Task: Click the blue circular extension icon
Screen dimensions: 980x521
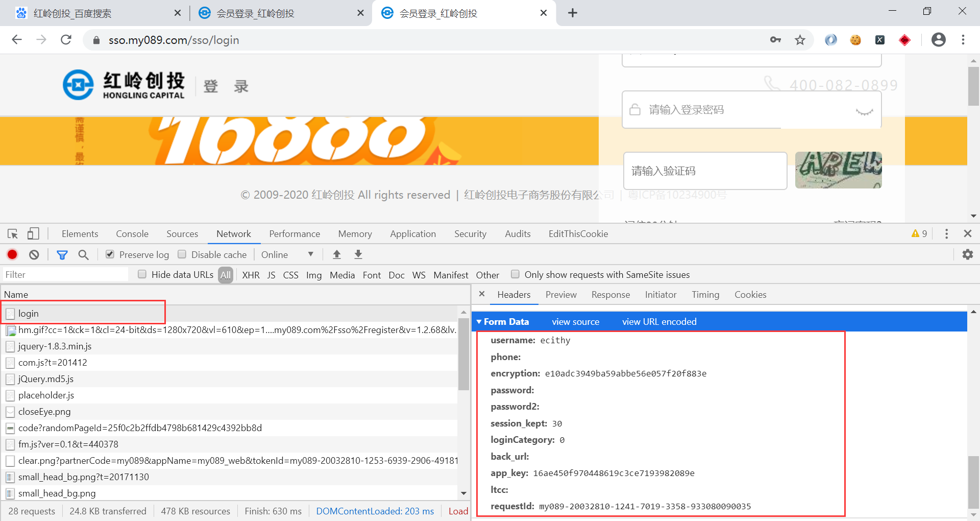Action: click(x=830, y=40)
